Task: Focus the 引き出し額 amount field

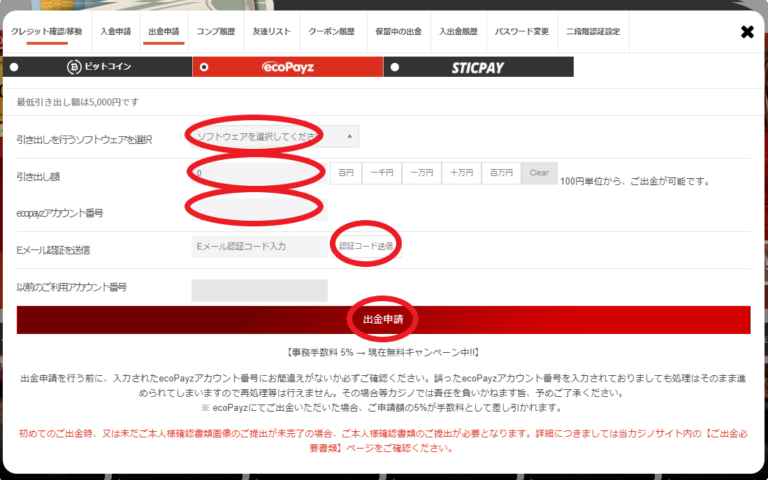Action: coord(259,173)
